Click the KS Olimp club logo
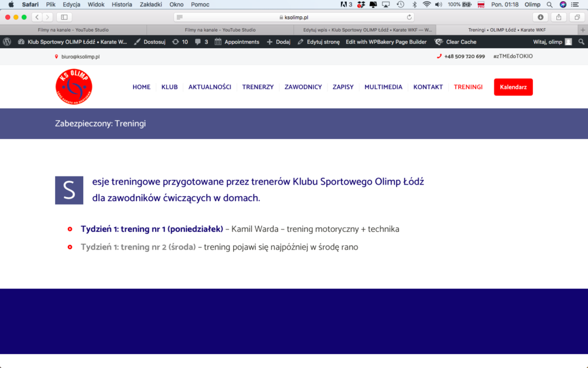 pyautogui.click(x=74, y=87)
